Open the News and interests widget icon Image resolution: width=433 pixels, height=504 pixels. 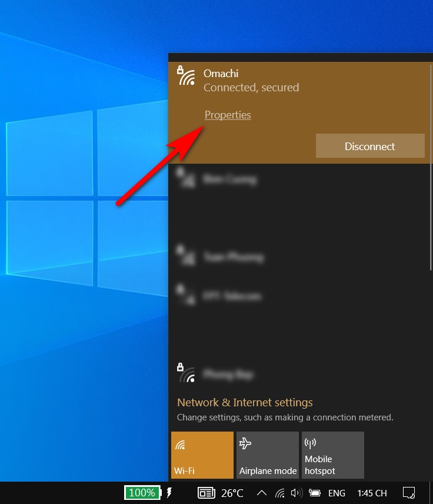pos(206,493)
